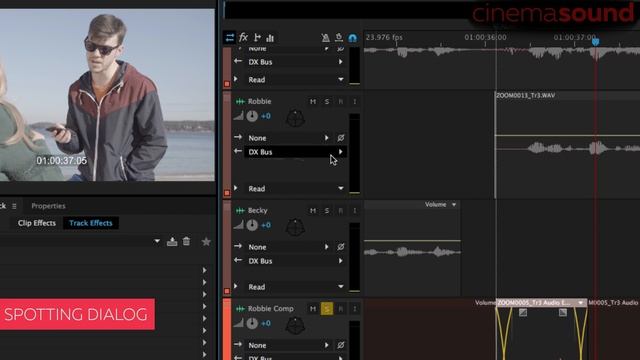
Task: Click the video preview thumbnail
Action: pos(107,95)
